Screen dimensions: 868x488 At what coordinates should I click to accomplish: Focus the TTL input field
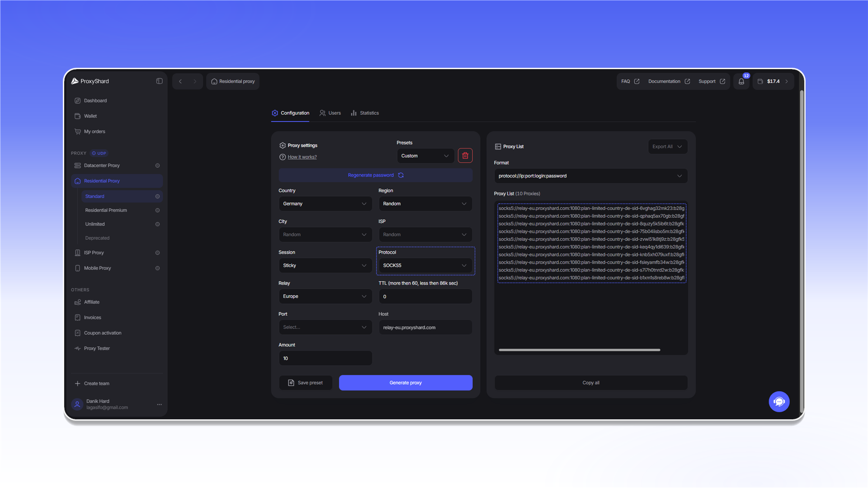coord(425,296)
